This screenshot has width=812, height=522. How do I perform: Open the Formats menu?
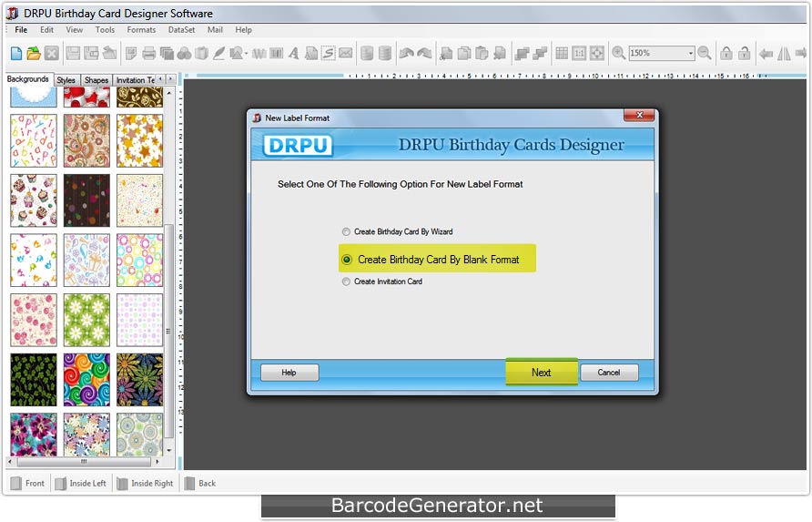(141, 30)
